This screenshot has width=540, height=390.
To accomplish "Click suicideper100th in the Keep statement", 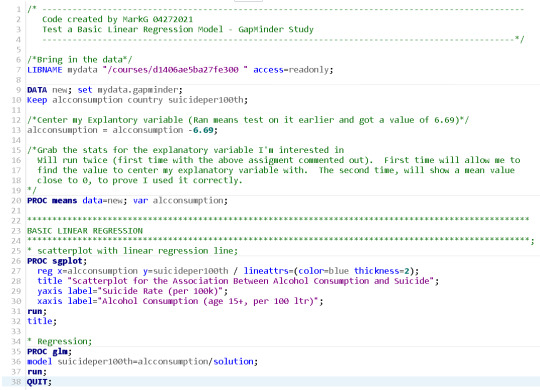I will point(206,100).
